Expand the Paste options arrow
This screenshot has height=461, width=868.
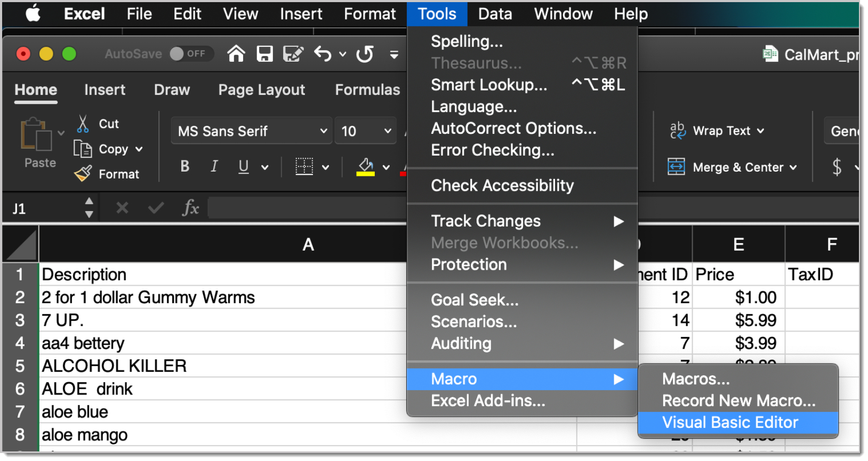point(61,133)
